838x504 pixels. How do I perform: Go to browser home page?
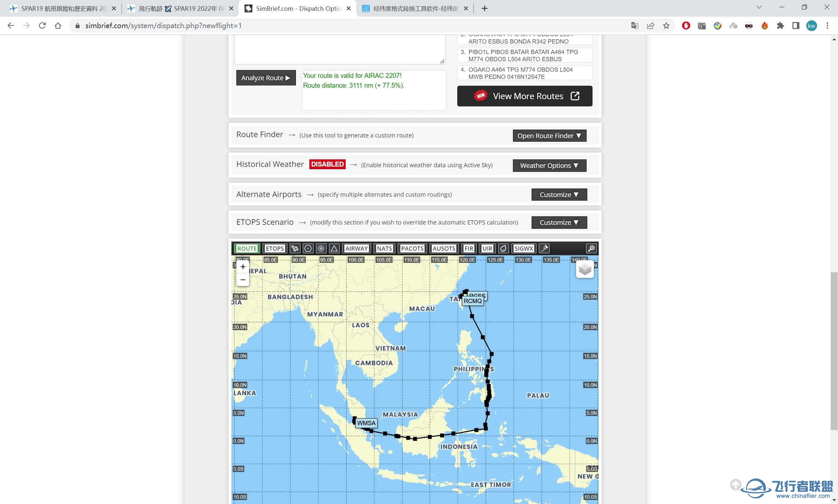tap(58, 26)
